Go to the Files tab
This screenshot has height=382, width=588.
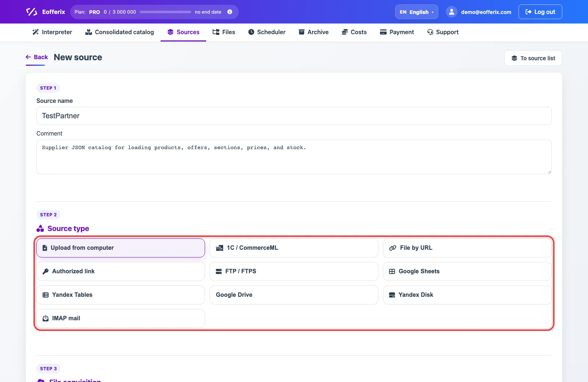click(224, 32)
